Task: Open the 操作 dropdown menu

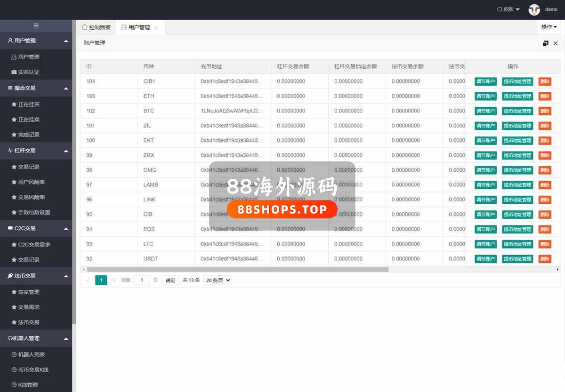Action: click(549, 27)
